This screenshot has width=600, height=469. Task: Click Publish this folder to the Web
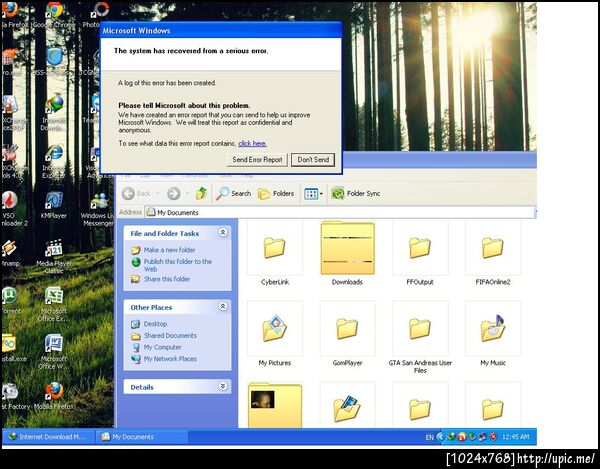click(x=178, y=265)
